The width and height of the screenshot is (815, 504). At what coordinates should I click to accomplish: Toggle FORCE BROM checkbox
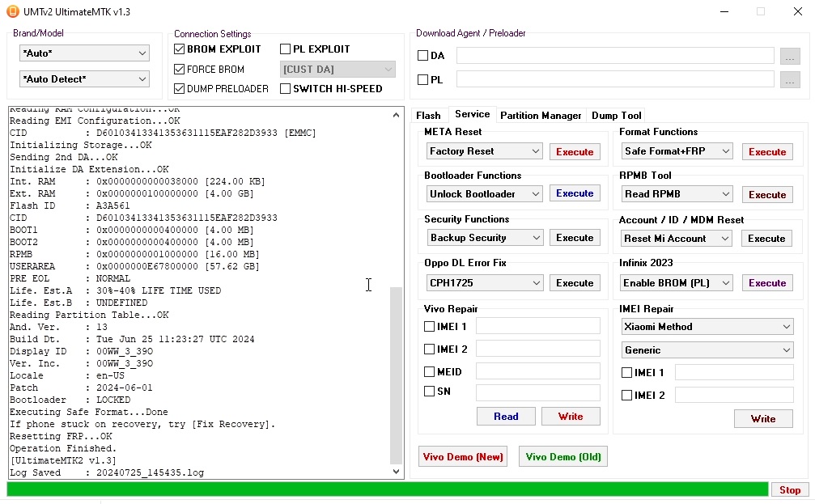tap(180, 69)
